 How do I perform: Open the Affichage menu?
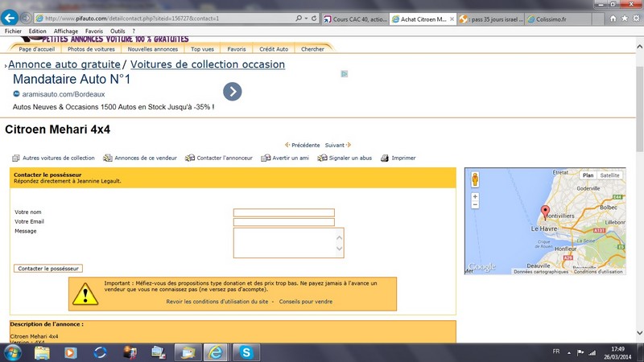click(x=66, y=31)
